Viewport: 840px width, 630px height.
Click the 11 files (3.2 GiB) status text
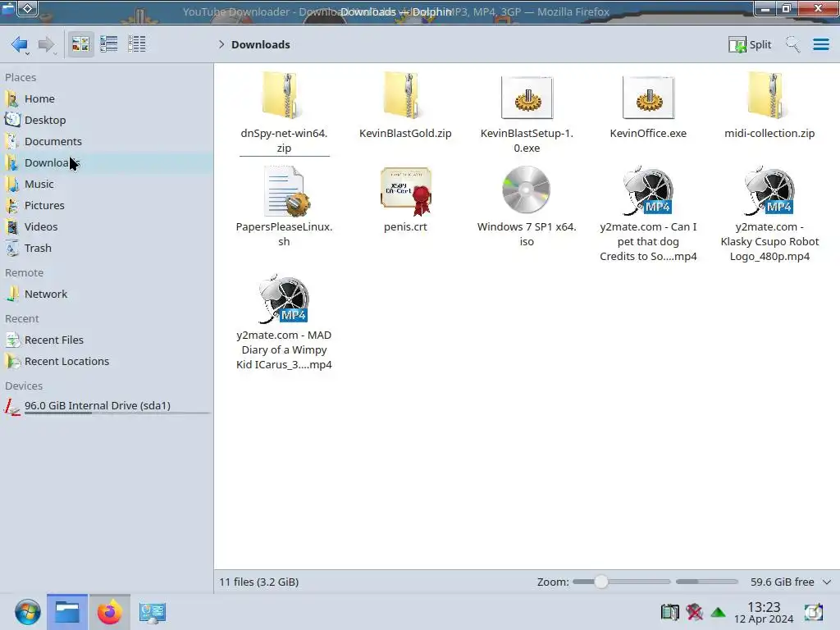point(258,582)
